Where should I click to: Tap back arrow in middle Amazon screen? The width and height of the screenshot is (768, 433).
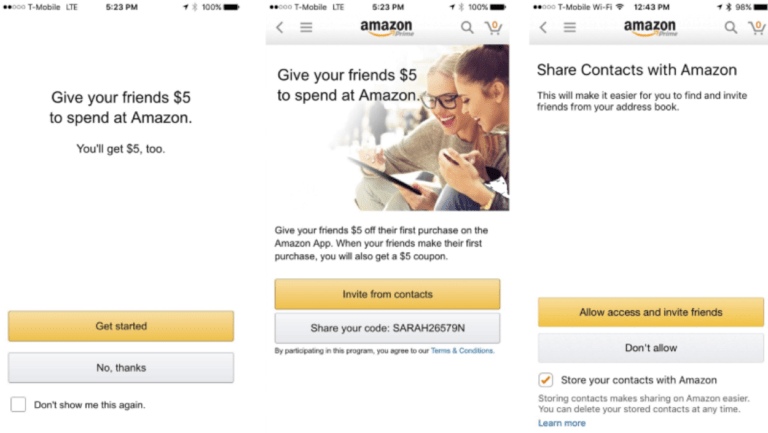tap(280, 28)
